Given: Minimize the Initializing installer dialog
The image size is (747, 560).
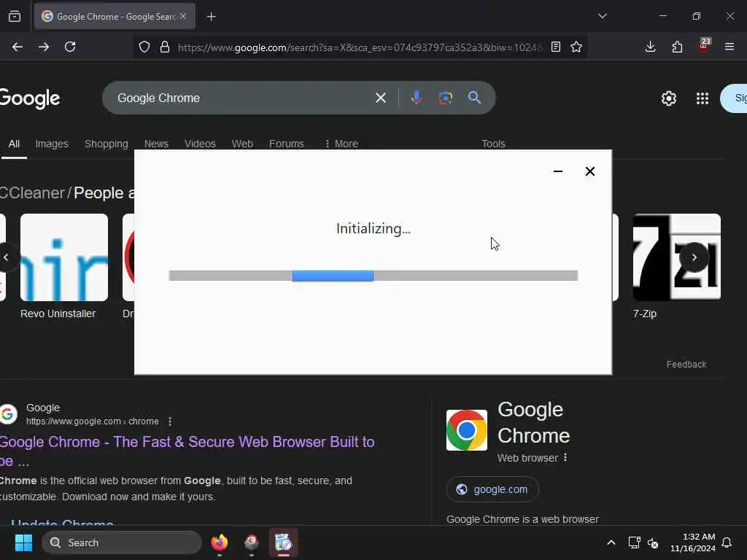Looking at the screenshot, I should pyautogui.click(x=558, y=171).
